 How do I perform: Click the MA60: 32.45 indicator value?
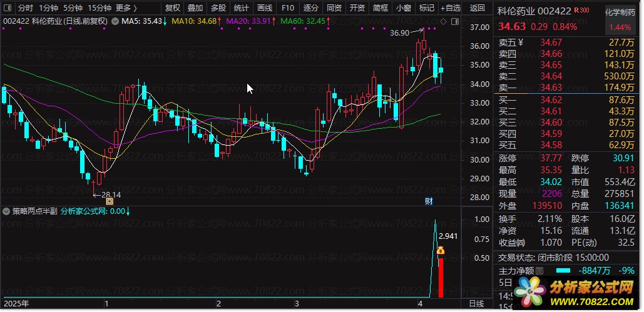click(304, 21)
